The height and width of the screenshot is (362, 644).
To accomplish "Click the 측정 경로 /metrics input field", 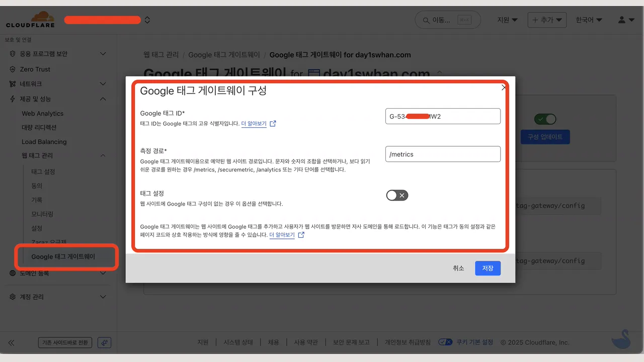I will coord(443,154).
